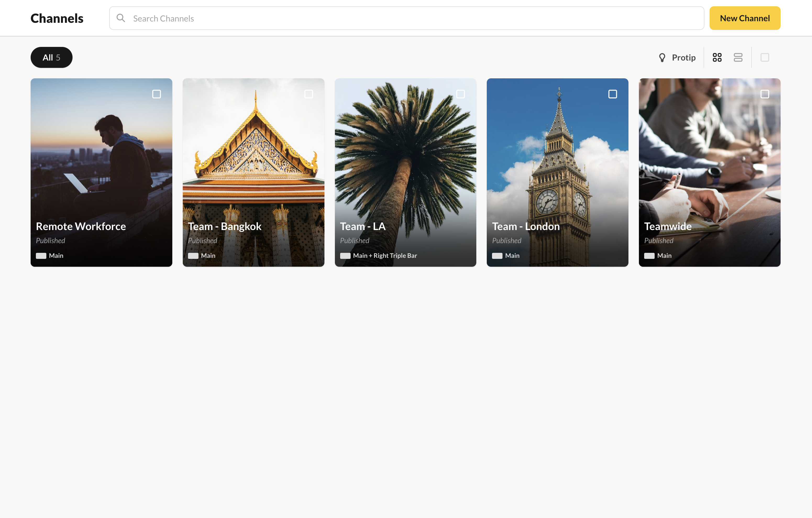Select the All 5 filter tab

tap(51, 57)
